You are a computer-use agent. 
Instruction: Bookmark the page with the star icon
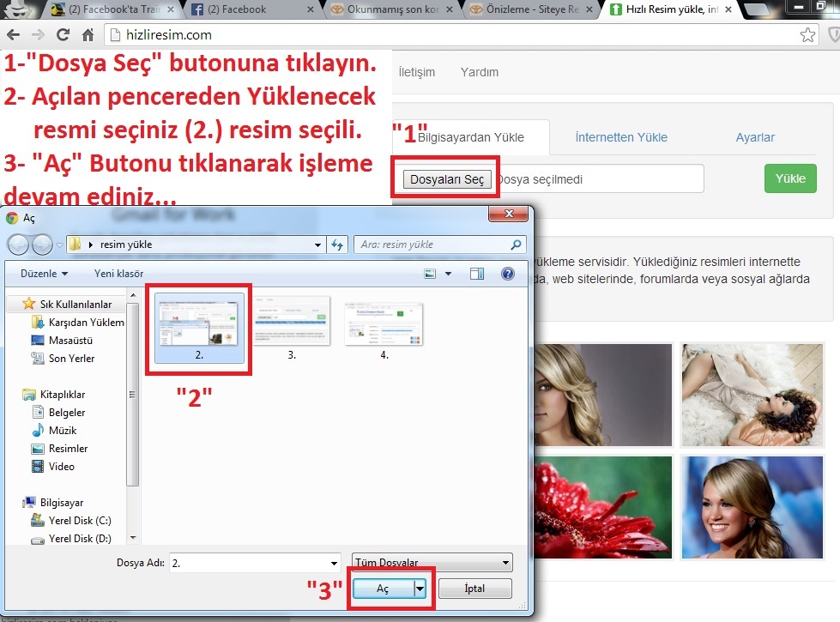(807, 35)
